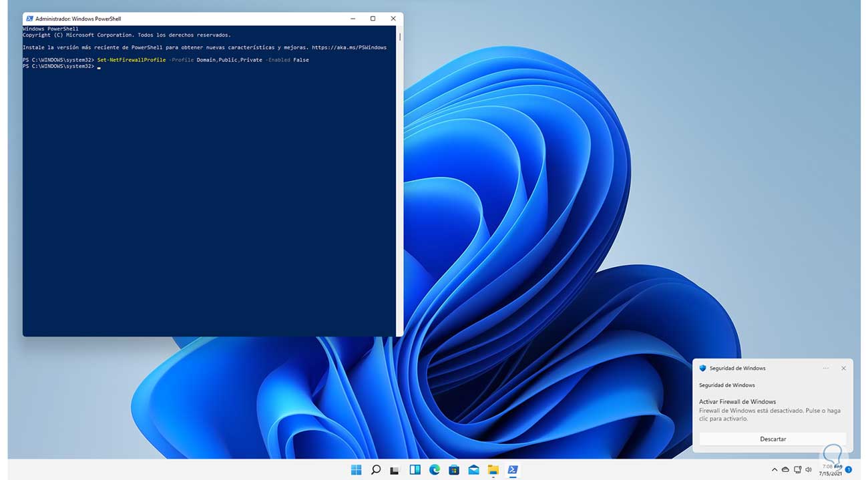This screenshot has width=868, height=480.
Task: Open the clock showing 7/15/2021
Action: click(830, 470)
